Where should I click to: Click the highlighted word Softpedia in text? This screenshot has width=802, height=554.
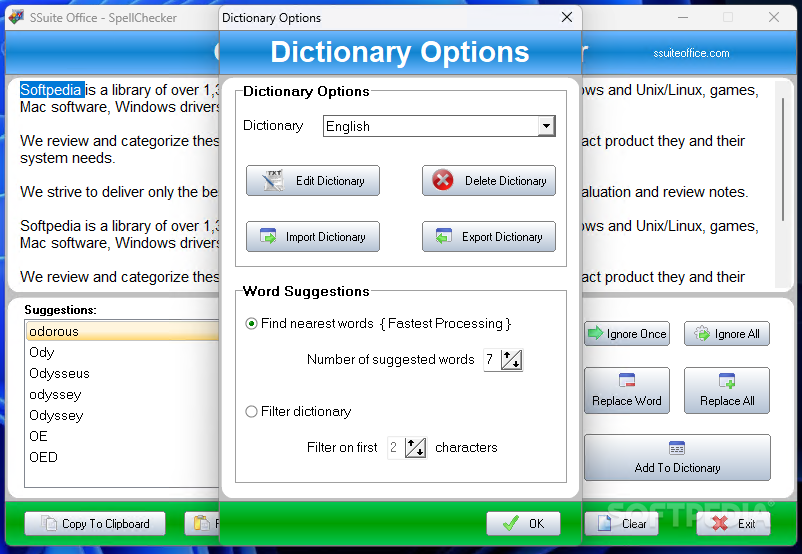tap(51, 90)
